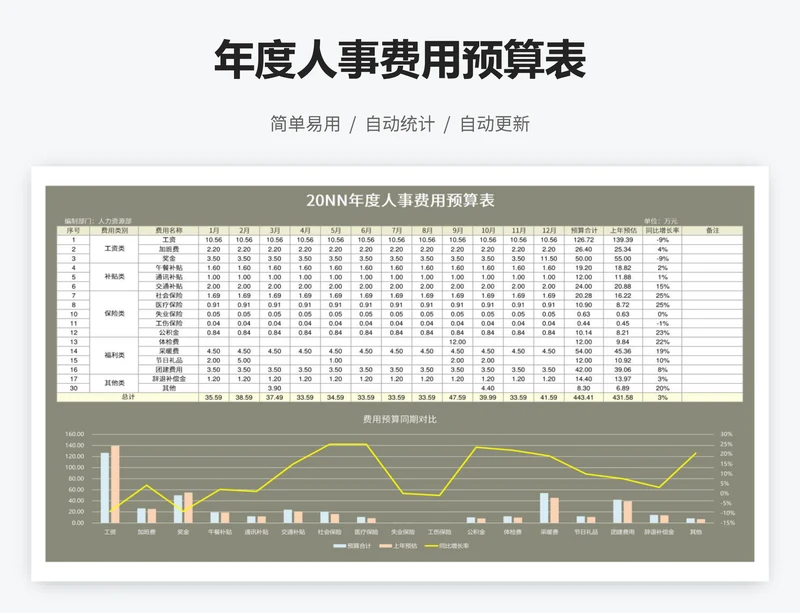The height and width of the screenshot is (613, 800).
Task: Select the September total cell 47.59
Action: (457, 398)
